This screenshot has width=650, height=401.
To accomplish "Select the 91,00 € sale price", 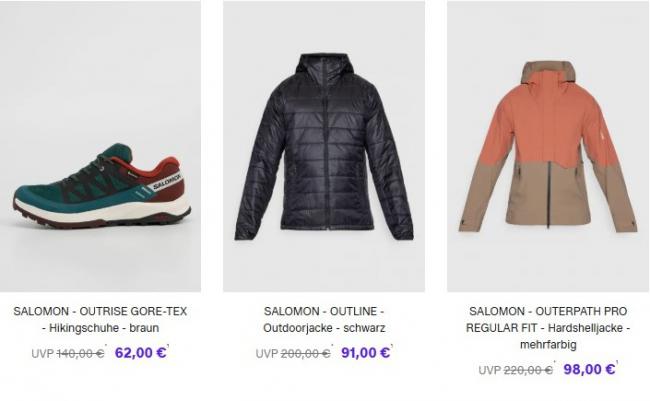I will click(365, 352).
